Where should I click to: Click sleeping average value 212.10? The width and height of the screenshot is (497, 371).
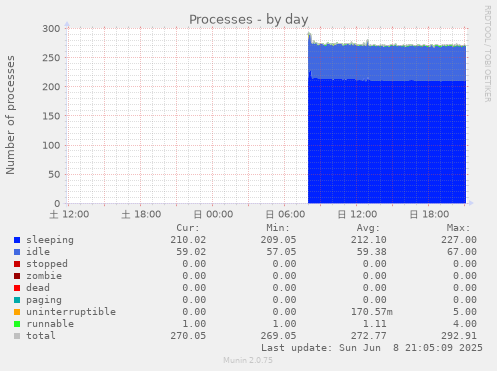(368, 240)
